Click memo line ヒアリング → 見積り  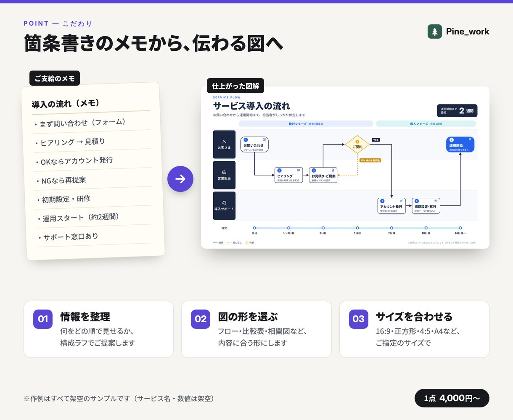pyautogui.click(x=70, y=142)
